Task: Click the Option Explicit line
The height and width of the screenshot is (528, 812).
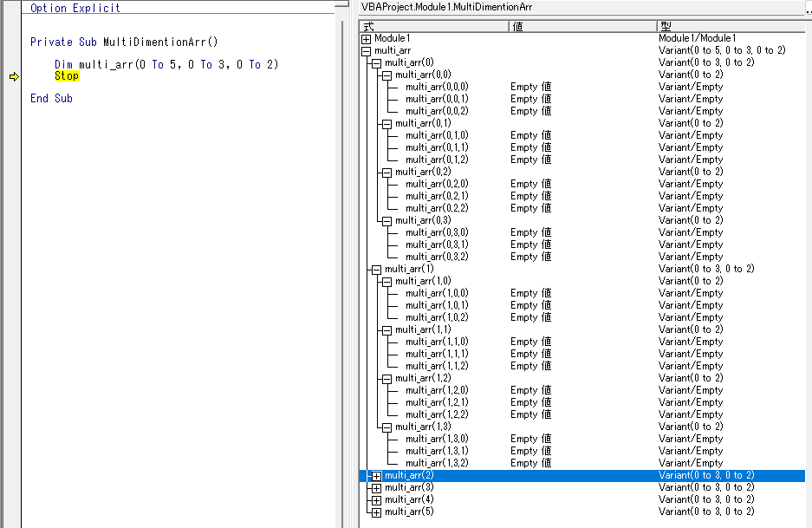Action: 75,8
